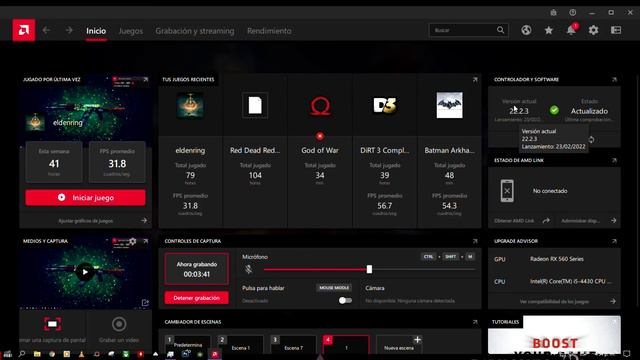Select the active scene 4

pyautogui.click(x=346, y=344)
